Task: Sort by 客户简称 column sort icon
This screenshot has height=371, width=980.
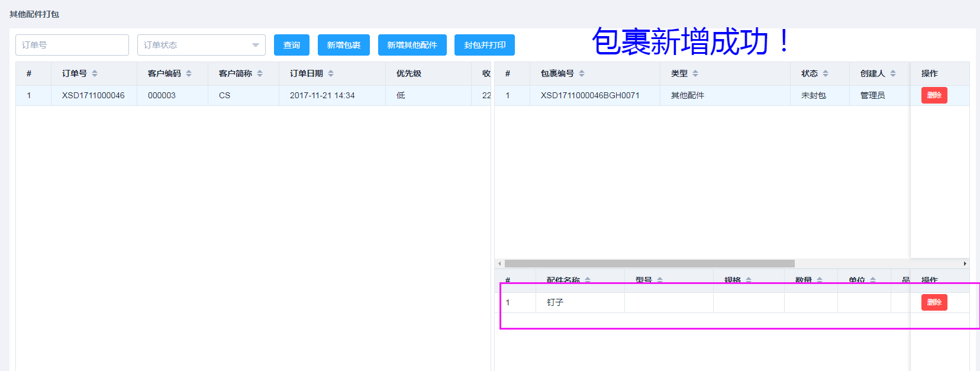Action: [x=260, y=73]
